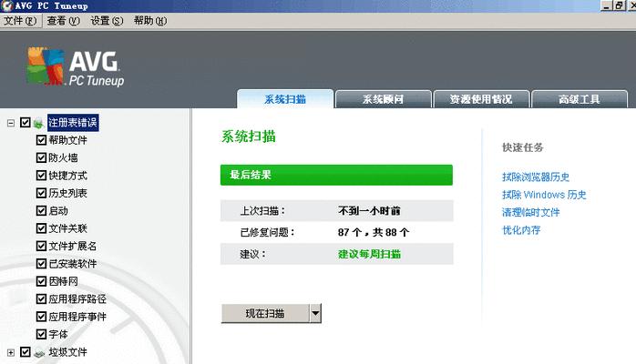Click the 87 个，共 88 个 value
Screen dimensions: 636x364
374,232
